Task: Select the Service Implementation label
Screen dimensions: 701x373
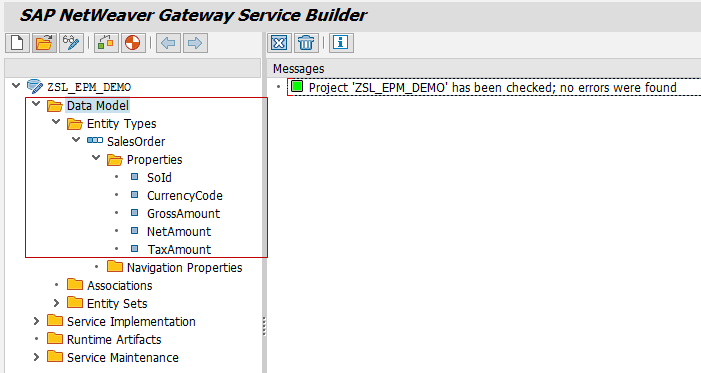Action: (131, 322)
